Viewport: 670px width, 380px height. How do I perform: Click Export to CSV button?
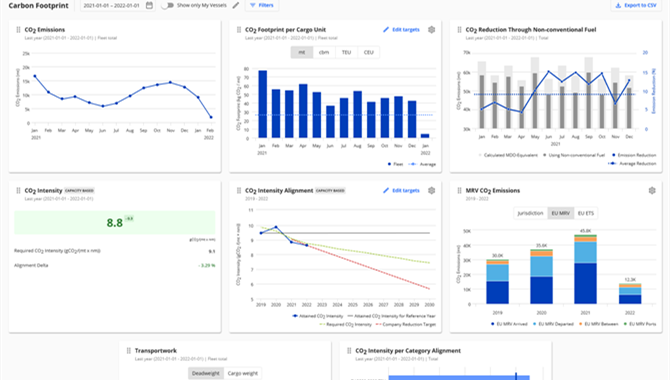pyautogui.click(x=636, y=5)
